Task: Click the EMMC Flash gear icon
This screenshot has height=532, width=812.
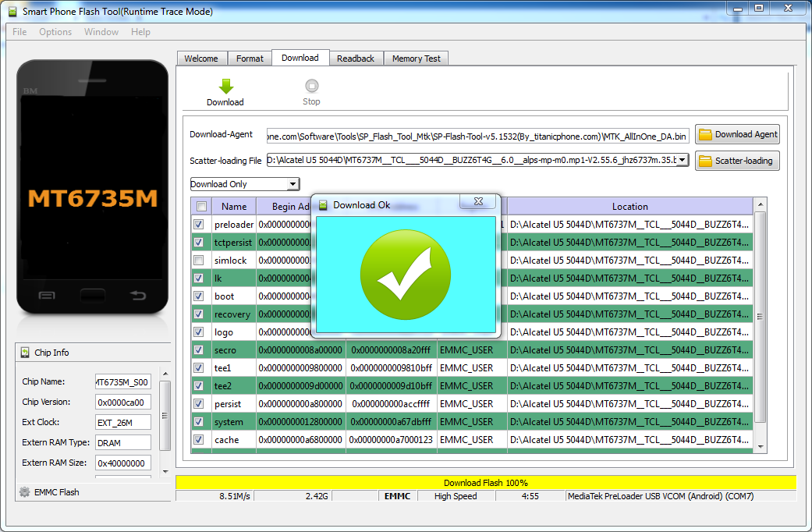Action: click(x=24, y=492)
